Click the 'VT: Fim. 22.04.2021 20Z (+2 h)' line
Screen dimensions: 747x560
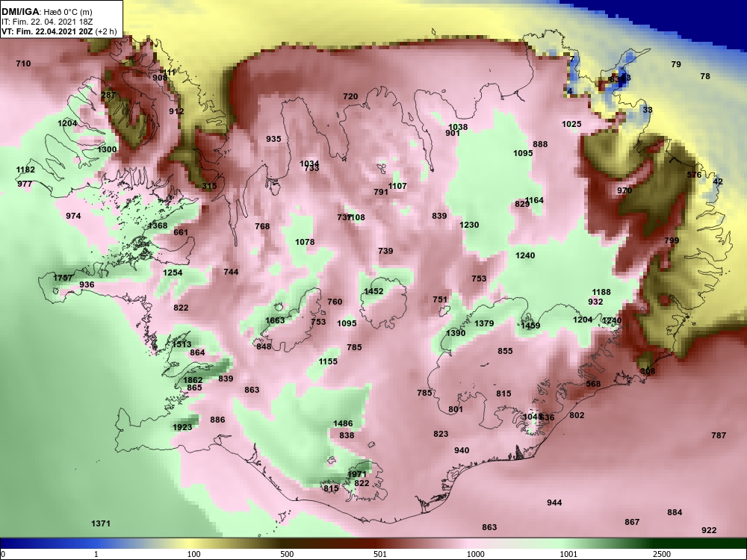[59, 32]
